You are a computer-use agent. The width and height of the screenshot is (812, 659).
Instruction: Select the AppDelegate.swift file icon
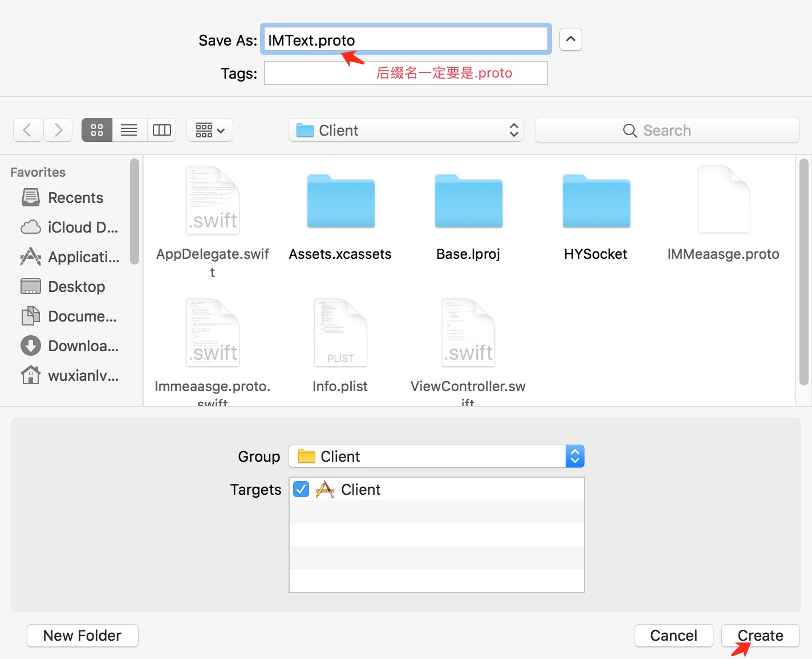click(213, 200)
